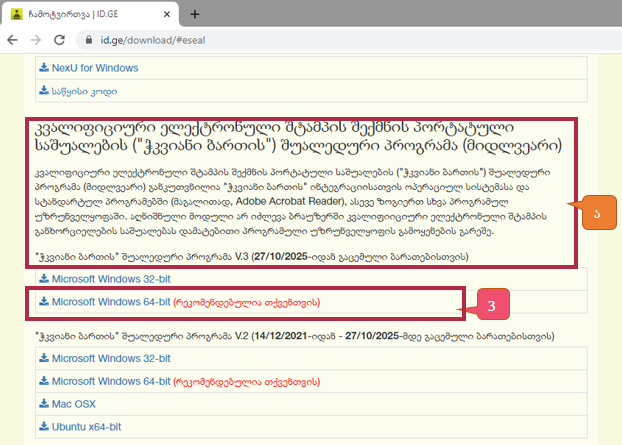Download highlighted V.3 Microsoft Windows 64-bit
This screenshot has height=445, width=622.
coord(108,301)
